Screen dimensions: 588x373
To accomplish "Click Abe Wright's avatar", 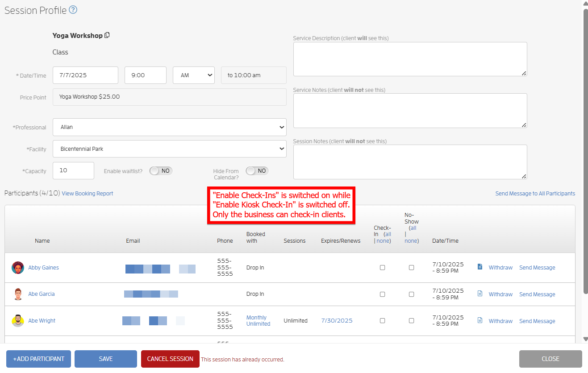I will tap(18, 321).
